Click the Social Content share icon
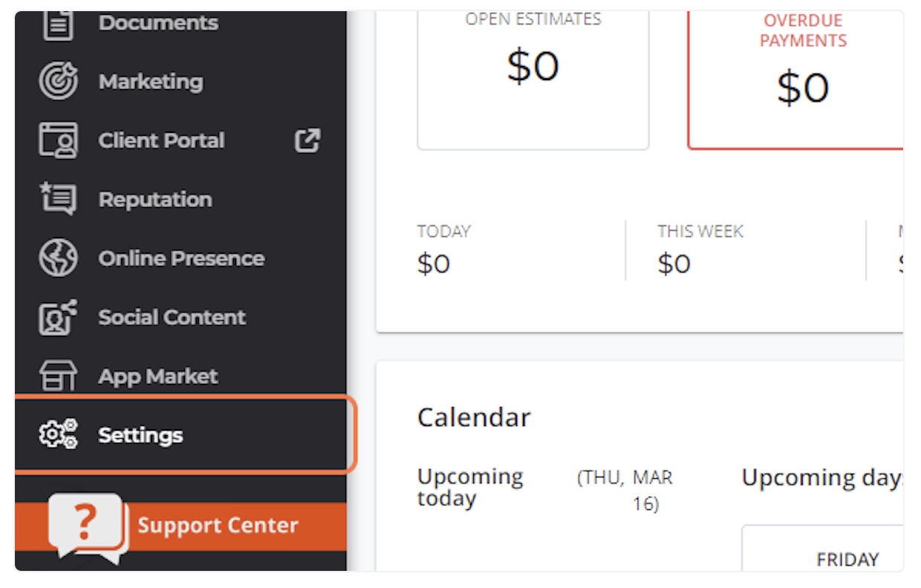This screenshot has height=588, width=921. pos(58,317)
